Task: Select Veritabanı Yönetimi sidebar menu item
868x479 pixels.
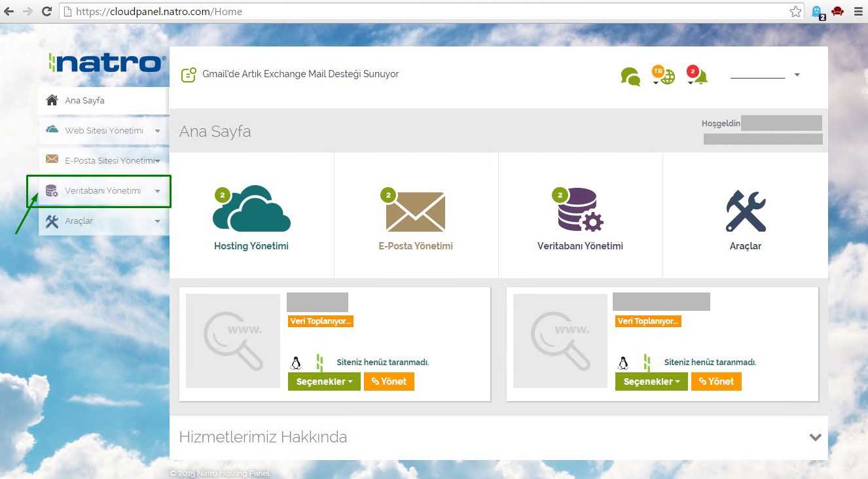Action: click(x=103, y=190)
